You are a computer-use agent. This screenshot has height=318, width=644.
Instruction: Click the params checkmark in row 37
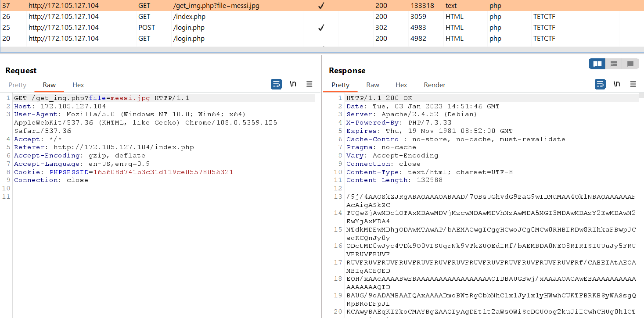click(321, 6)
